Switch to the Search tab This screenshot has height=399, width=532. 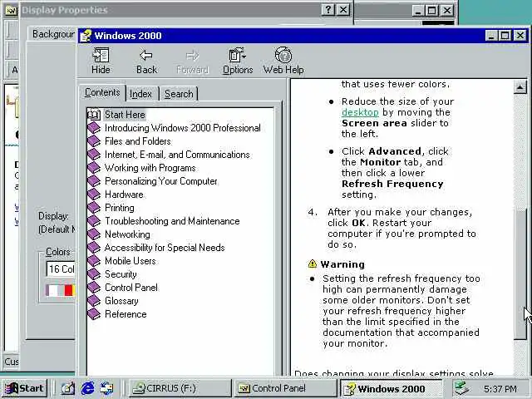[179, 94]
